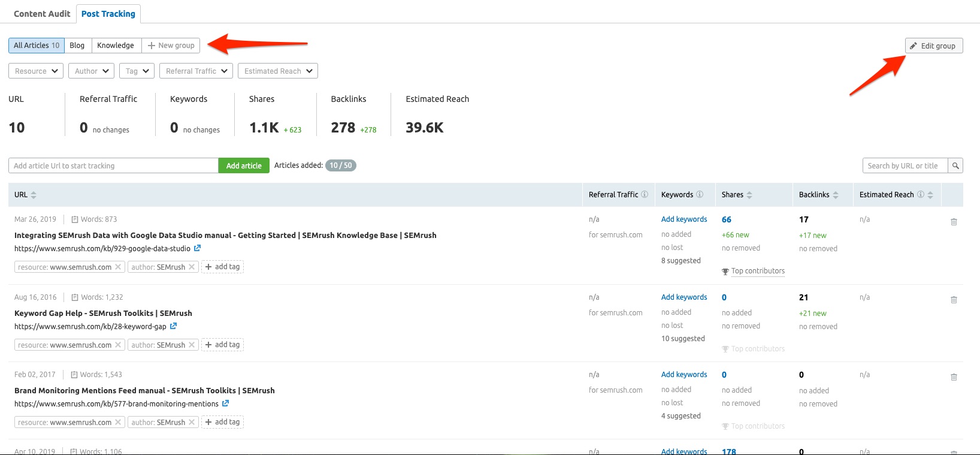The image size is (980, 455).
Task: Open google-data-studio URL external link icon
Action: click(197, 248)
